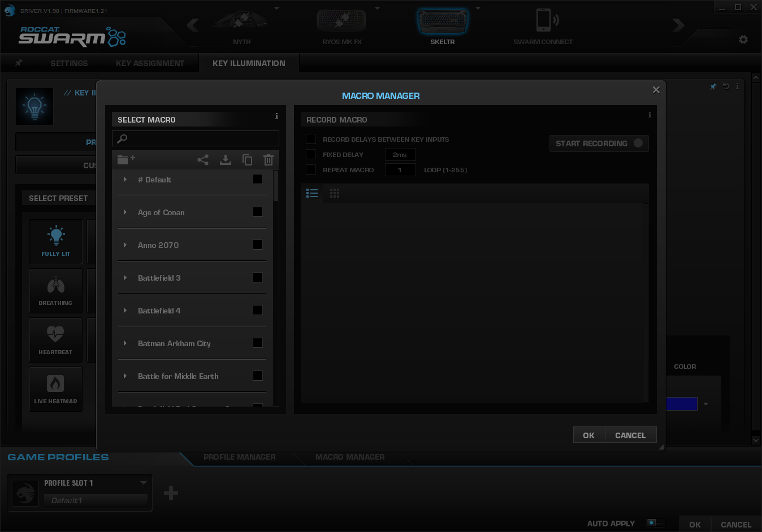Select the Nyth mouse device

pyautogui.click(x=242, y=27)
